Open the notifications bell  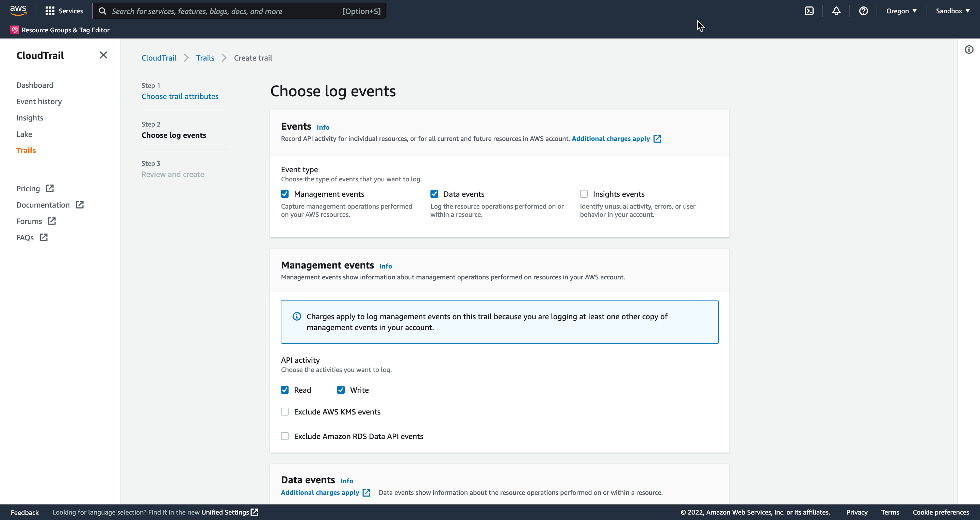836,11
